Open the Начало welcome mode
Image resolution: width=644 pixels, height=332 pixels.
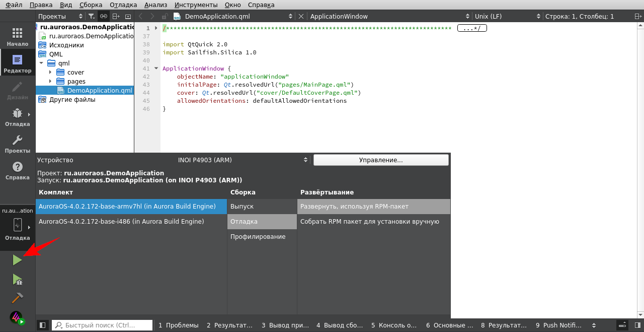(17, 37)
